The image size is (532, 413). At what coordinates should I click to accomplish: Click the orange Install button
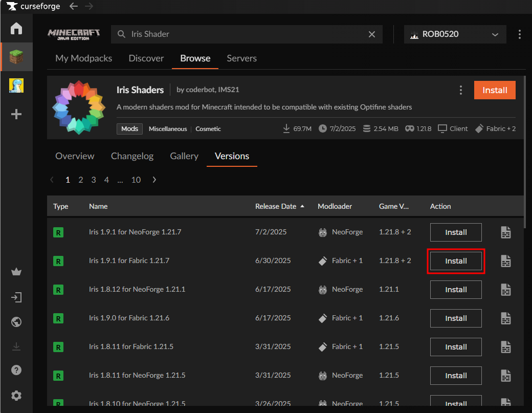click(x=495, y=90)
